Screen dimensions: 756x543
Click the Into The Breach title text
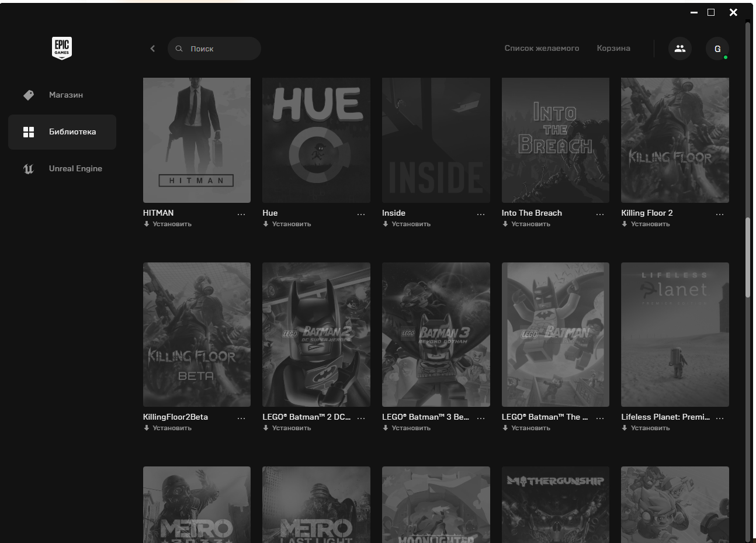pos(532,213)
